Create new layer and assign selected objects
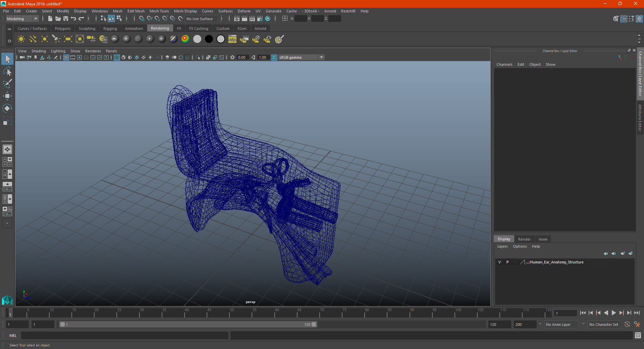Viewport: 644px width, 349px height. (631, 253)
